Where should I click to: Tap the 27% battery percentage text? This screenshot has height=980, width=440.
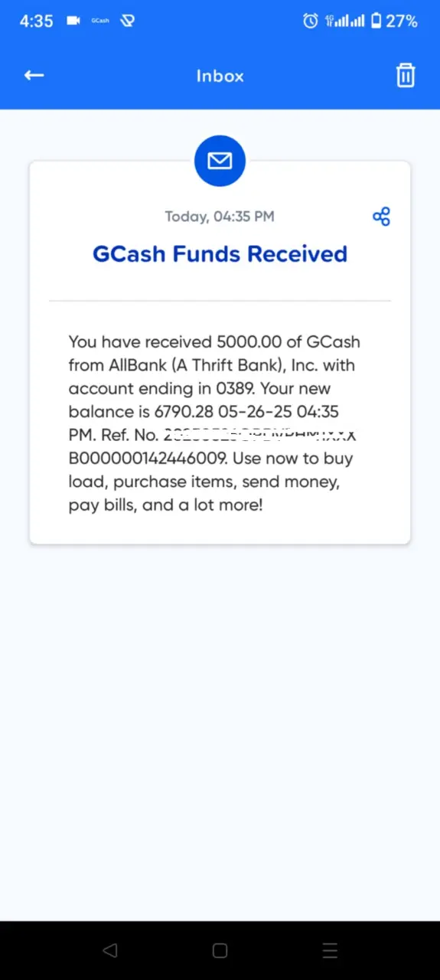pyautogui.click(x=402, y=21)
